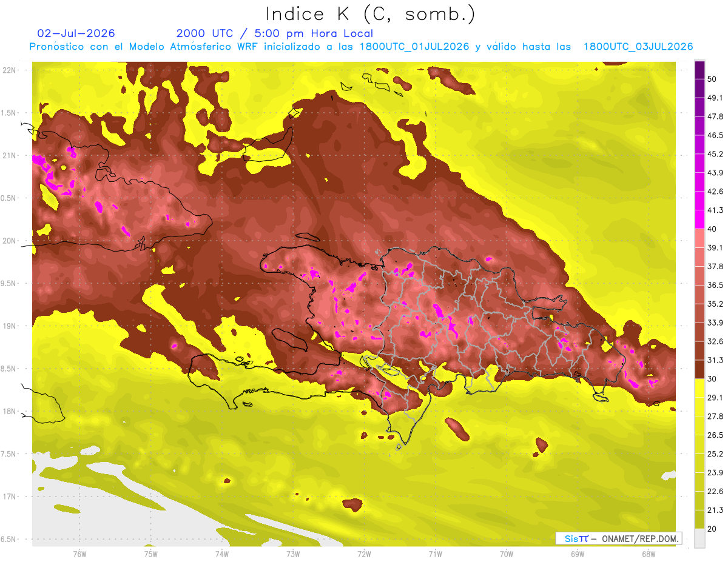The image size is (728, 562).
Task: Select the bright yellow swatch between 29.1 and 30
Action: [x=699, y=388]
